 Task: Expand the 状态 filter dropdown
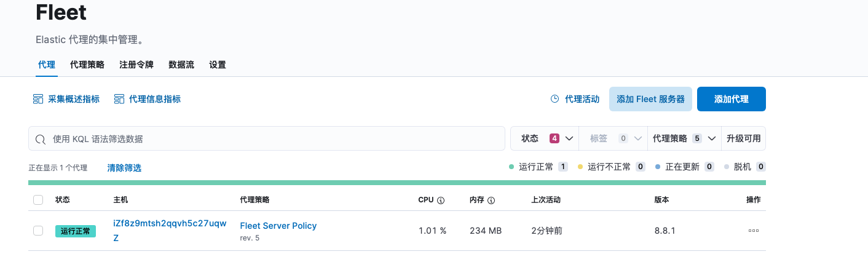coord(545,138)
